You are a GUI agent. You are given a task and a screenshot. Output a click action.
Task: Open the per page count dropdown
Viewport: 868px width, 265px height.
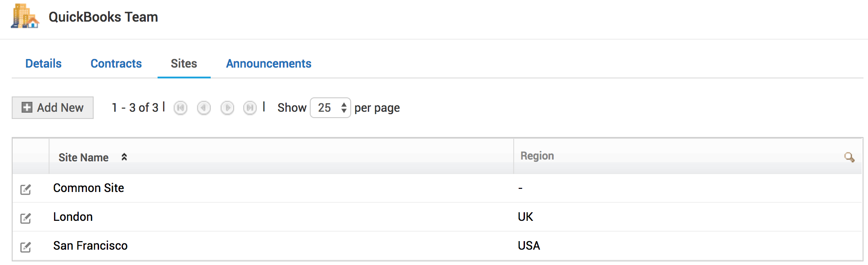pos(330,108)
